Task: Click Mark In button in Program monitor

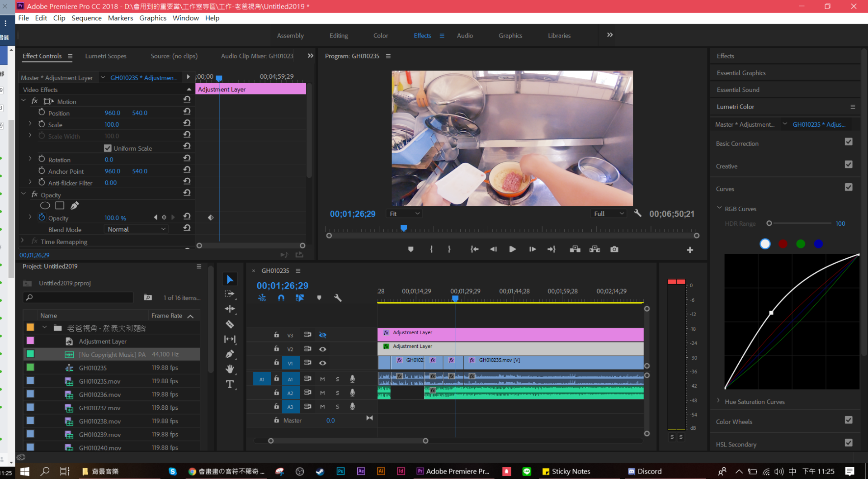Action: pyautogui.click(x=431, y=249)
